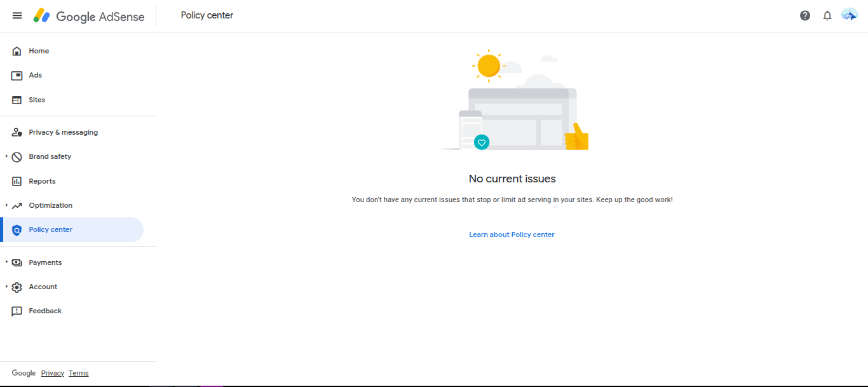Expand the Account section arrow
Viewport: 868px width, 387px height.
point(6,287)
